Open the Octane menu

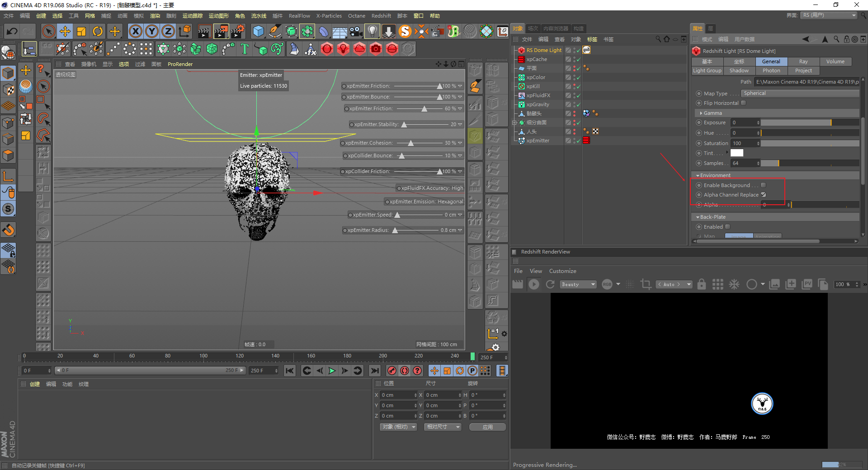point(357,16)
